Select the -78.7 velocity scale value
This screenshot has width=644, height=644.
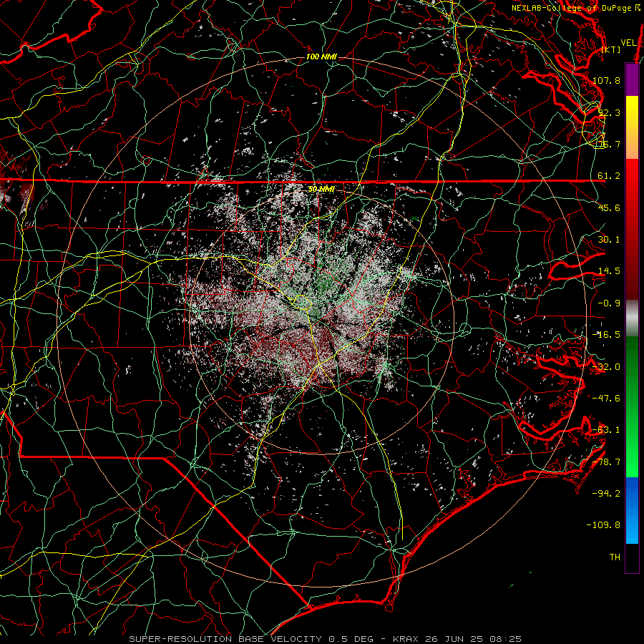[606, 462]
